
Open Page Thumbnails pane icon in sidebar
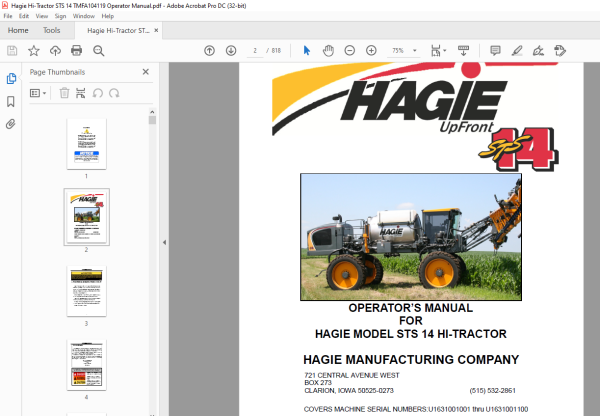click(11, 78)
